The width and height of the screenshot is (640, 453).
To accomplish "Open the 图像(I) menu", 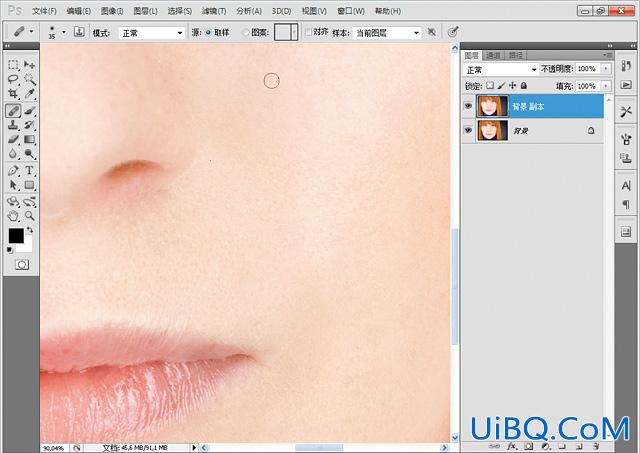I will [112, 11].
